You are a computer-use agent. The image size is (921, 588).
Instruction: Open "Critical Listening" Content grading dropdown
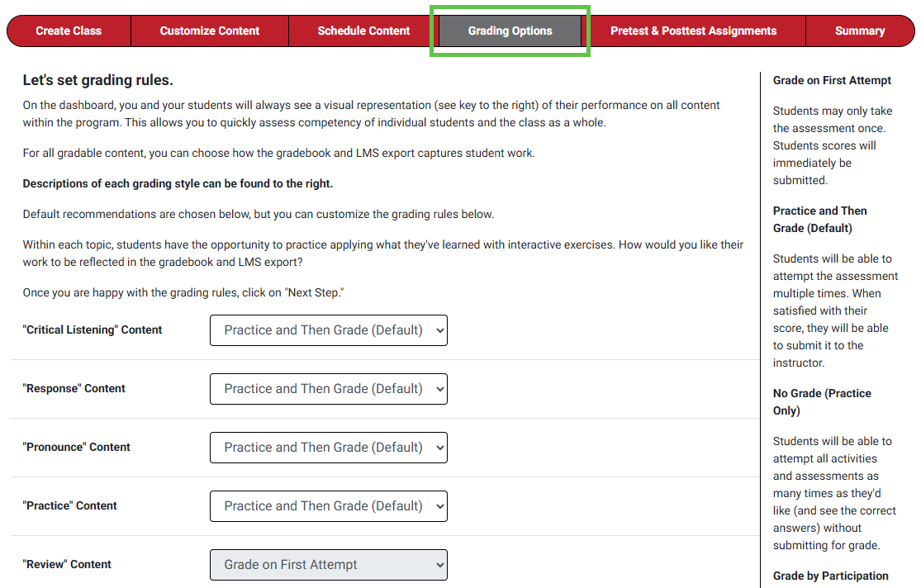pos(329,330)
